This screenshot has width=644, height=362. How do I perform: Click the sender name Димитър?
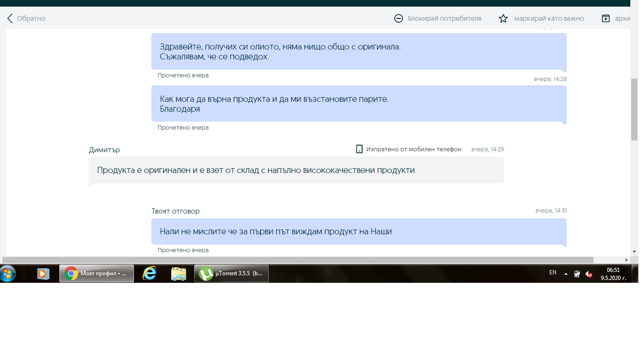click(105, 150)
